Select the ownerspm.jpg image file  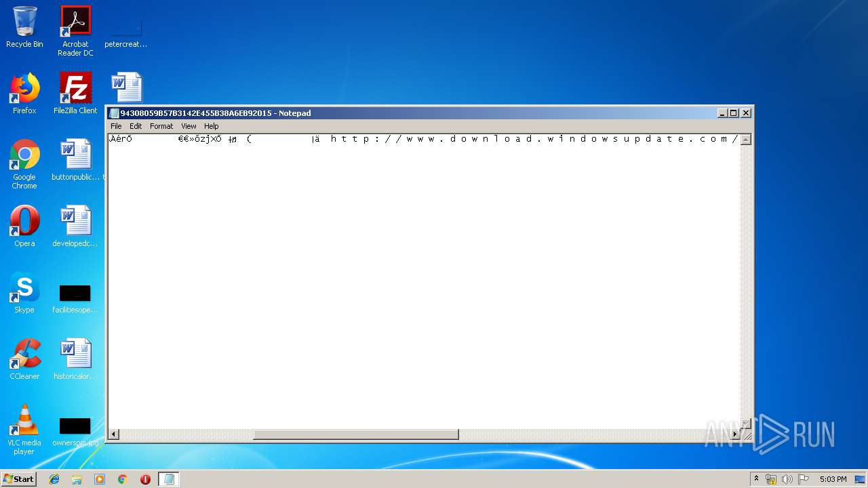click(75, 432)
